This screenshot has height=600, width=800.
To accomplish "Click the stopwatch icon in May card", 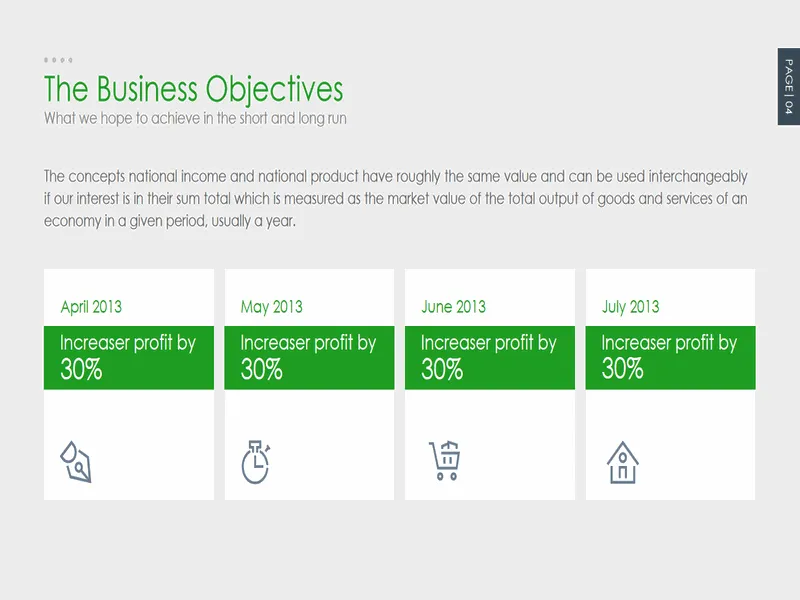I will pos(256,462).
